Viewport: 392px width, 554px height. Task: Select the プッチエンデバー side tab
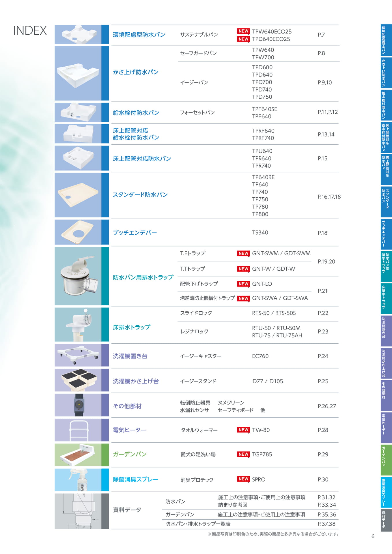(386, 234)
